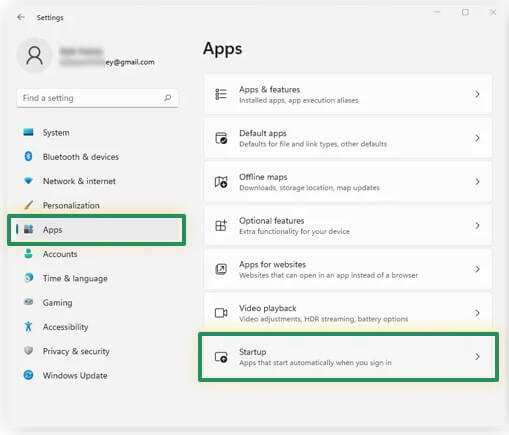Open Default apps page
This screenshot has width=509, height=435.
[348, 138]
